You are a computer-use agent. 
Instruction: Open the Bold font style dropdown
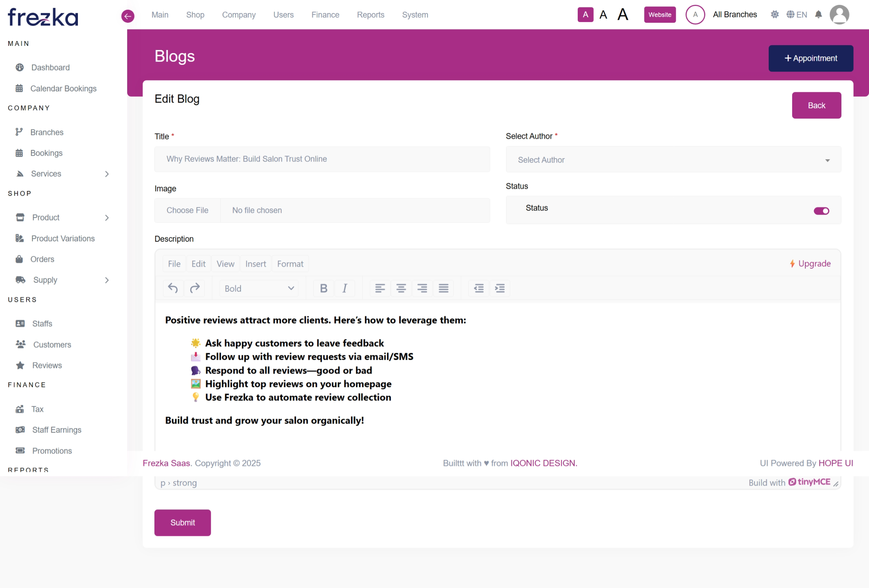click(x=259, y=288)
